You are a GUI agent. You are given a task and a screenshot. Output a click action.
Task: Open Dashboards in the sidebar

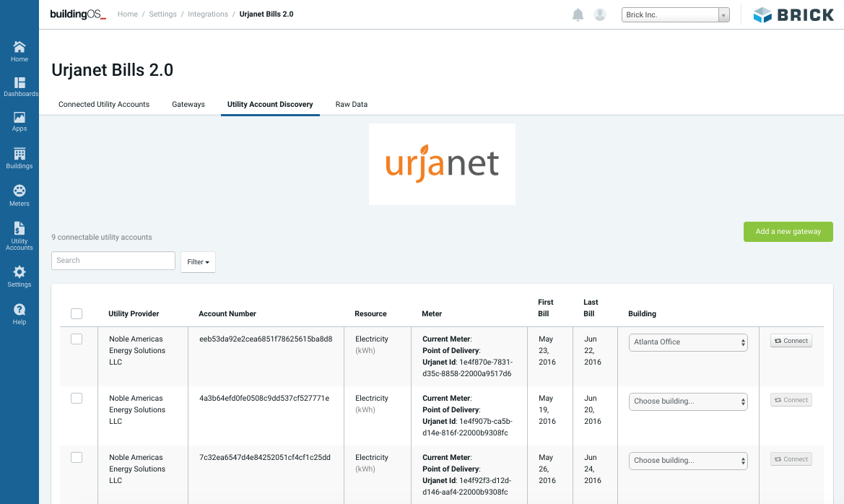click(x=20, y=87)
